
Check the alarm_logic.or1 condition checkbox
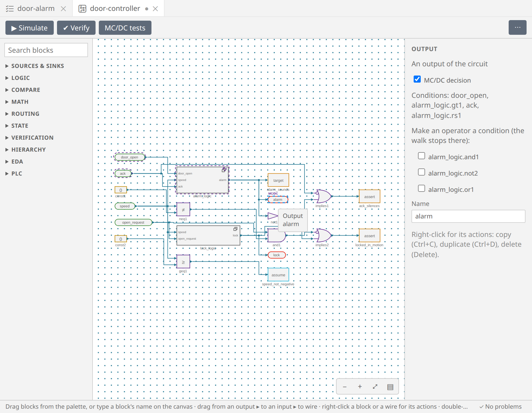pyautogui.click(x=422, y=188)
